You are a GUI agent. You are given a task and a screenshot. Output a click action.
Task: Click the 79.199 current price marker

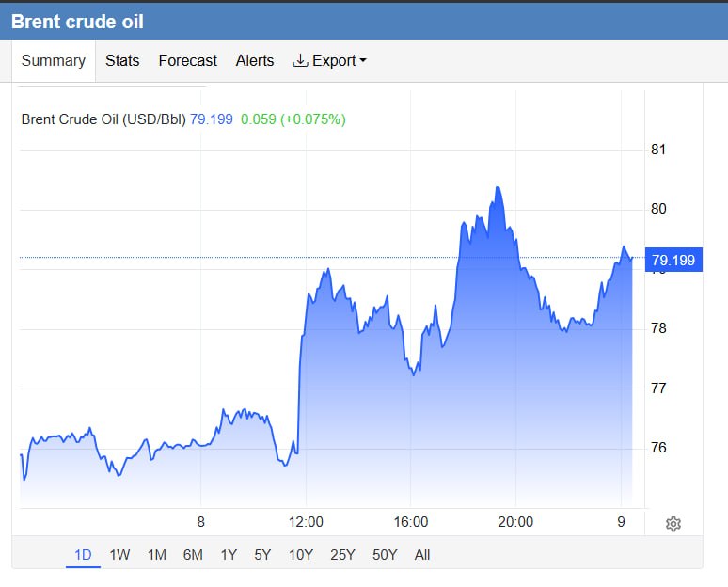tap(673, 260)
